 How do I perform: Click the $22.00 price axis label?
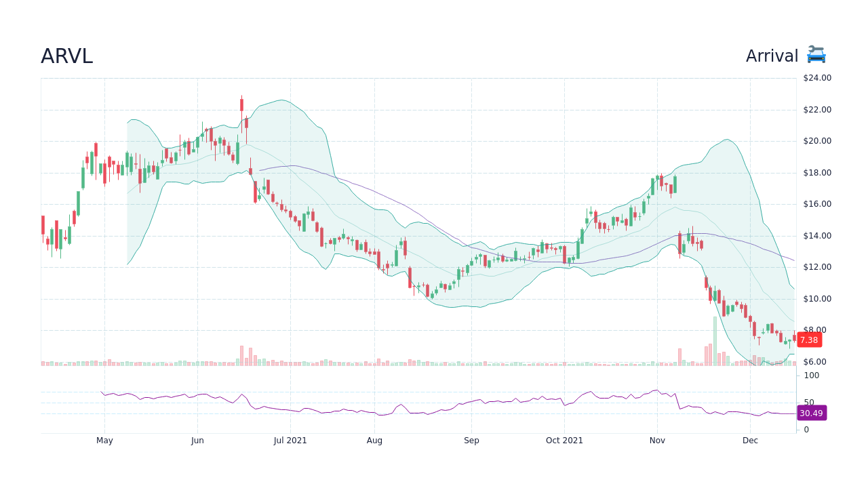tap(817, 110)
